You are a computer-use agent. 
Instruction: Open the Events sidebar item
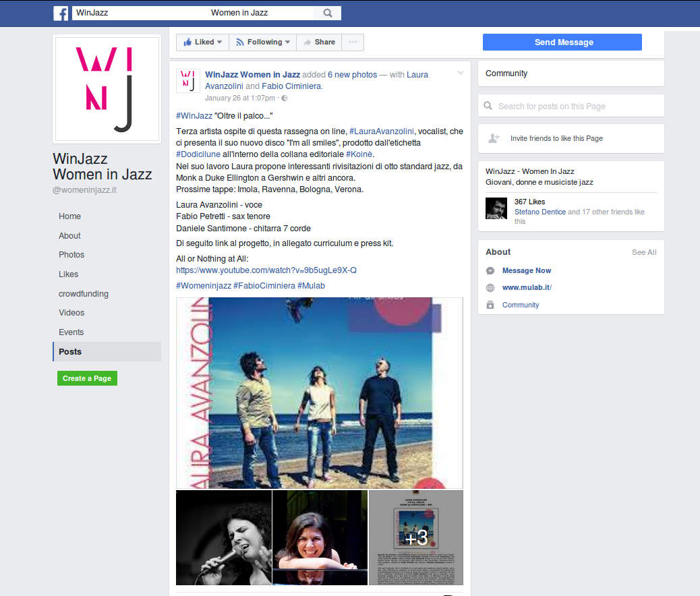pyautogui.click(x=71, y=332)
